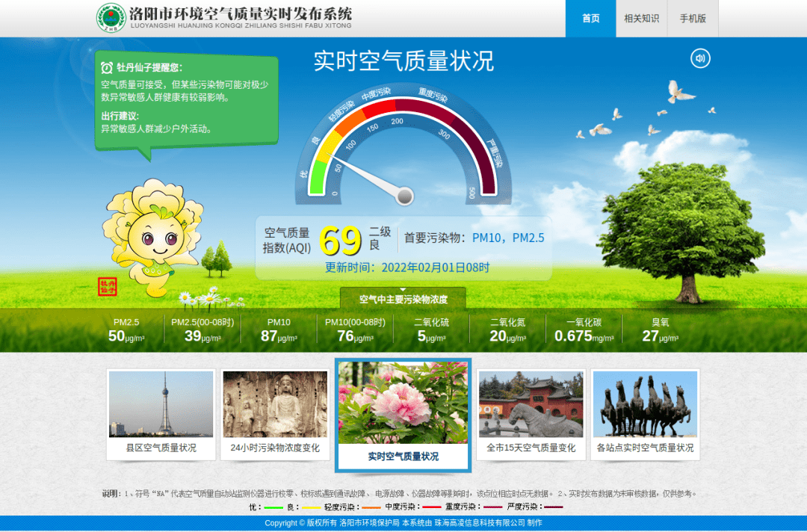Open 全市15天空气质量变化 thumbnail
Screen dimensions: 807x532
pos(531,414)
